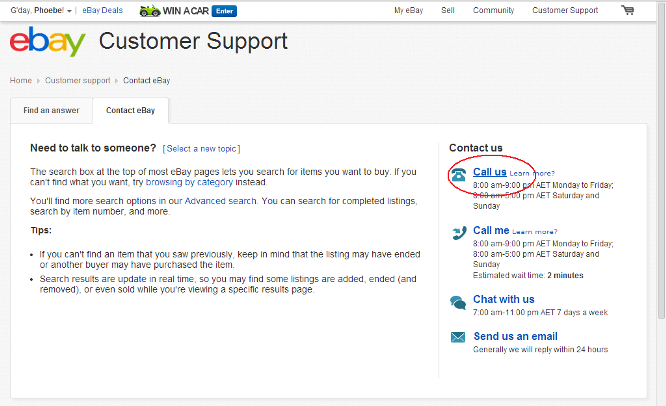Click the Need to talk to someone? heading
Screen dimensions: 666x406
93,148
